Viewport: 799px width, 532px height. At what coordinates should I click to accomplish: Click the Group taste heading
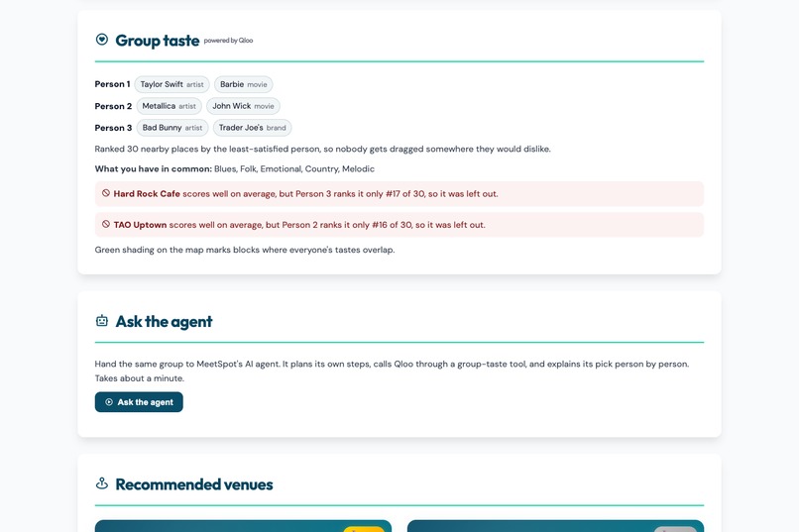pyautogui.click(x=157, y=41)
